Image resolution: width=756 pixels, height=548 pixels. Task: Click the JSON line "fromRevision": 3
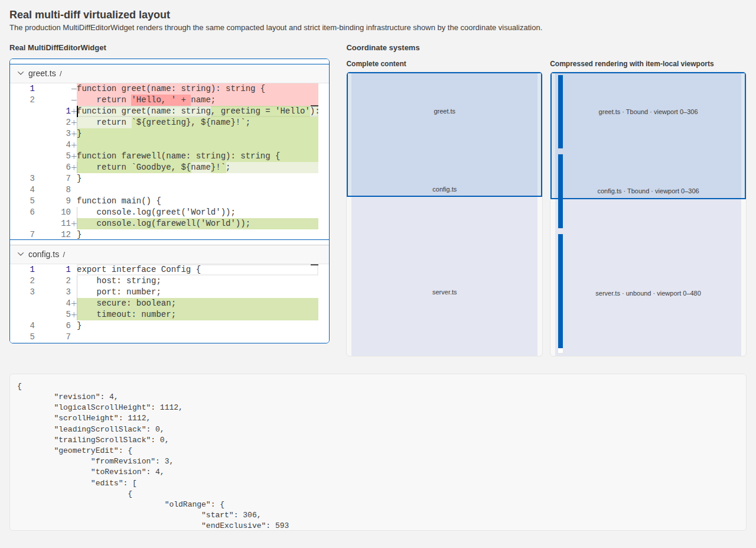(132, 461)
